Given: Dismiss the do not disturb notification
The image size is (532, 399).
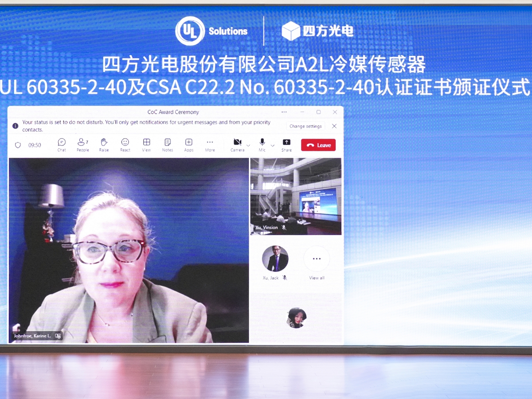Looking at the screenshot, I should 334,126.
